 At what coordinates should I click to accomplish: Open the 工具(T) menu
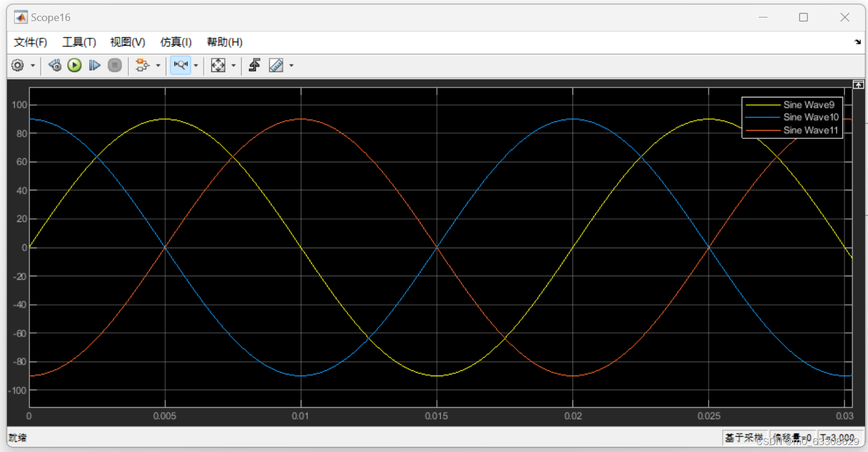(x=79, y=42)
